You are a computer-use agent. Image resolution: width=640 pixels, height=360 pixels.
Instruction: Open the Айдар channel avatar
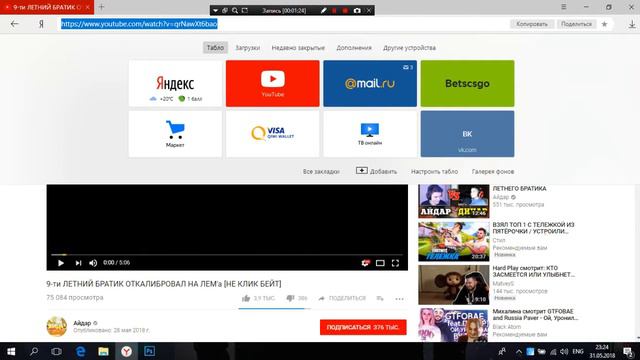(x=57, y=327)
